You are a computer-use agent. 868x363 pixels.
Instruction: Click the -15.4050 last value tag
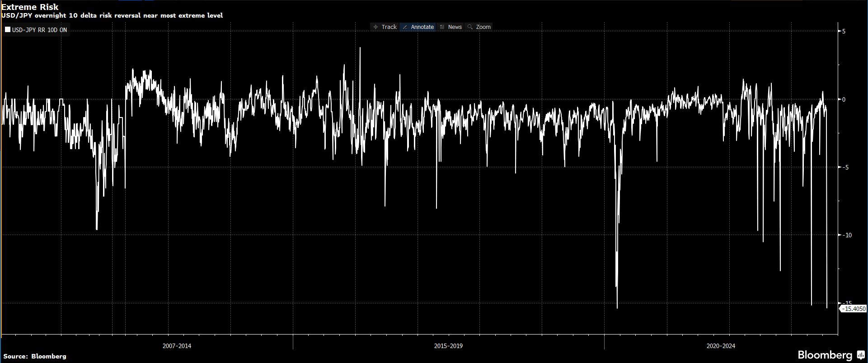854,309
